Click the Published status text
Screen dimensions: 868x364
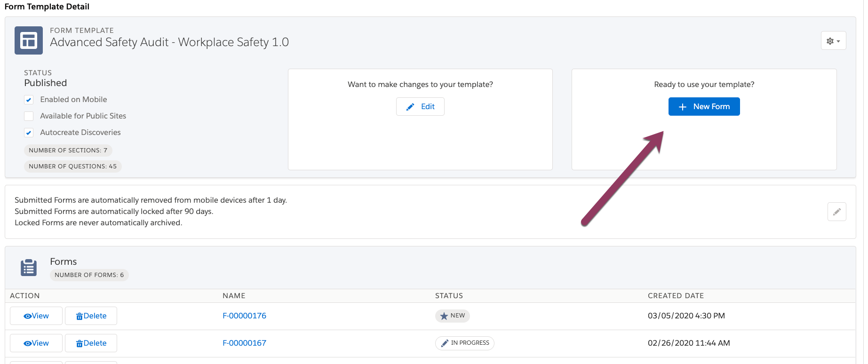[46, 83]
